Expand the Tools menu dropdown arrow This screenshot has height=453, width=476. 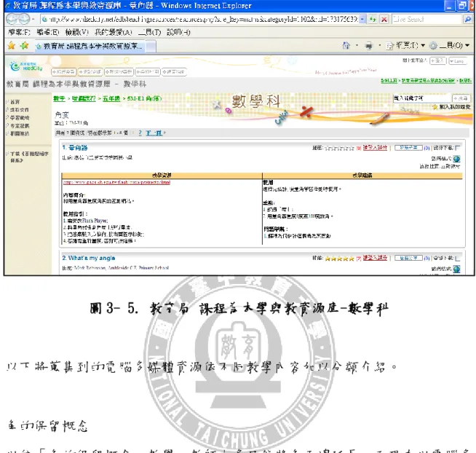pos(467,46)
